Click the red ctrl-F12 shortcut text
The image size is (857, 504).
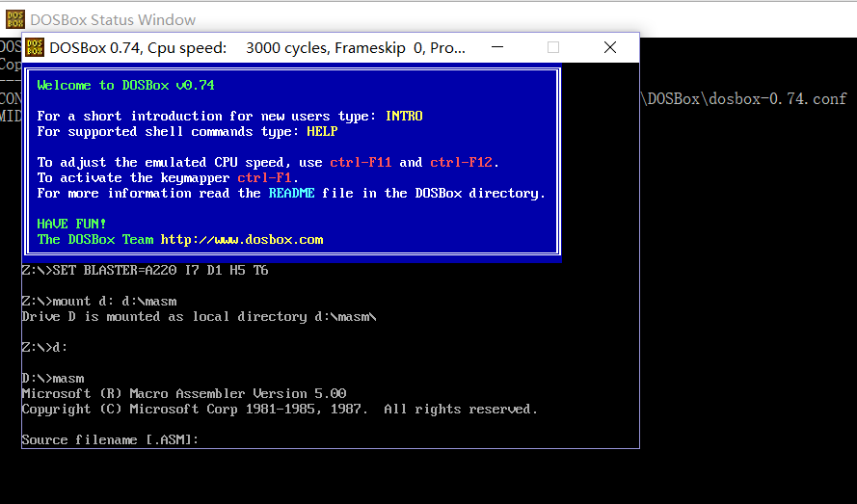click(x=462, y=162)
